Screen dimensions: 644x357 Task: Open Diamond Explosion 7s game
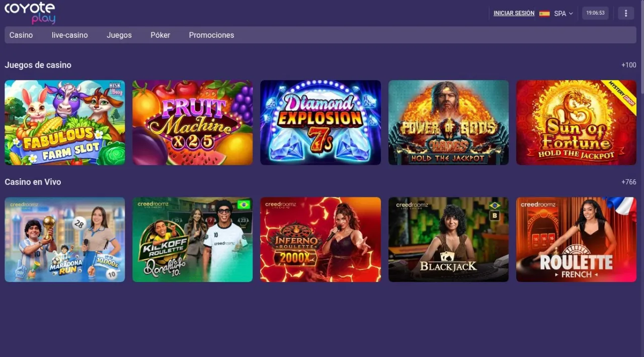click(x=320, y=122)
